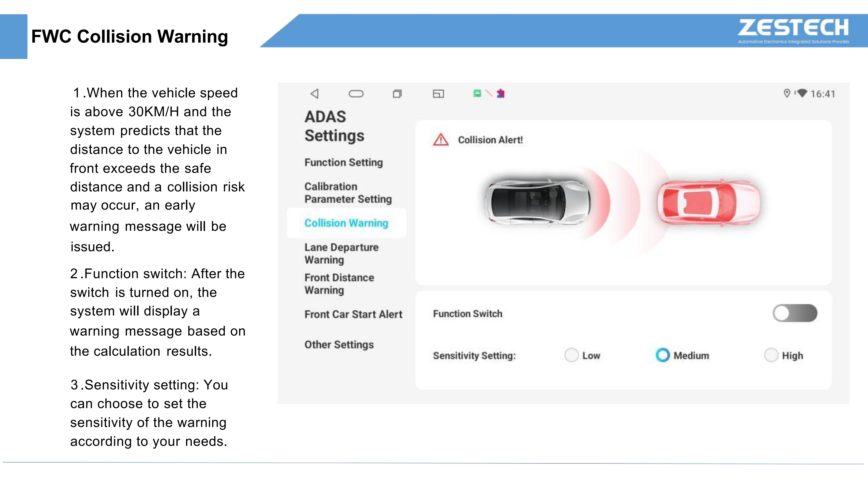The height and width of the screenshot is (488, 868).
Task: Select High sensitivity radio button
Action: click(771, 355)
